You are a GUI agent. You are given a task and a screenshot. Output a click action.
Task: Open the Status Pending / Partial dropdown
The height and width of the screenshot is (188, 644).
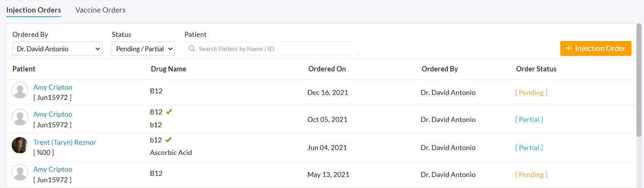(x=143, y=49)
